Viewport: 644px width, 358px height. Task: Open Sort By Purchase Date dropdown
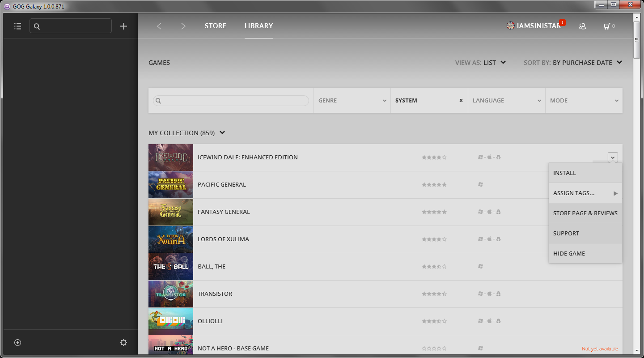(x=573, y=63)
